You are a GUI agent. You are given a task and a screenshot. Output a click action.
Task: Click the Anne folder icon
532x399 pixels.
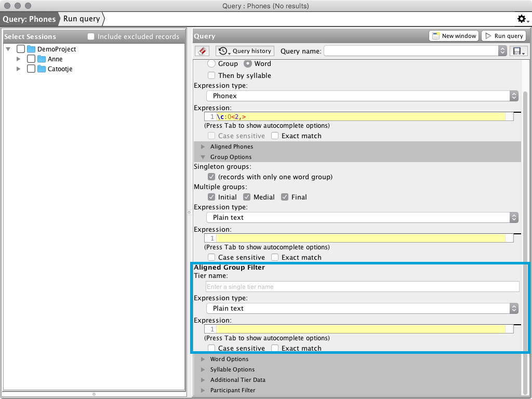tap(42, 59)
